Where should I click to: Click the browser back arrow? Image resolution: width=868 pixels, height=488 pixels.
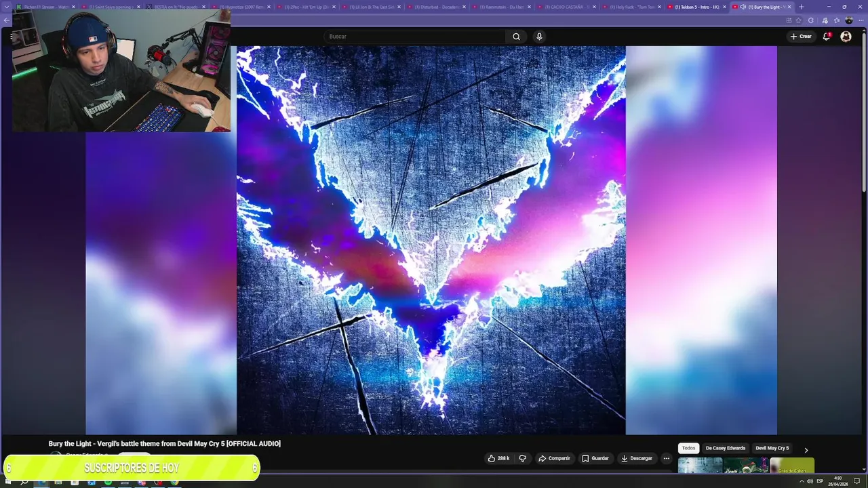[x=6, y=20]
